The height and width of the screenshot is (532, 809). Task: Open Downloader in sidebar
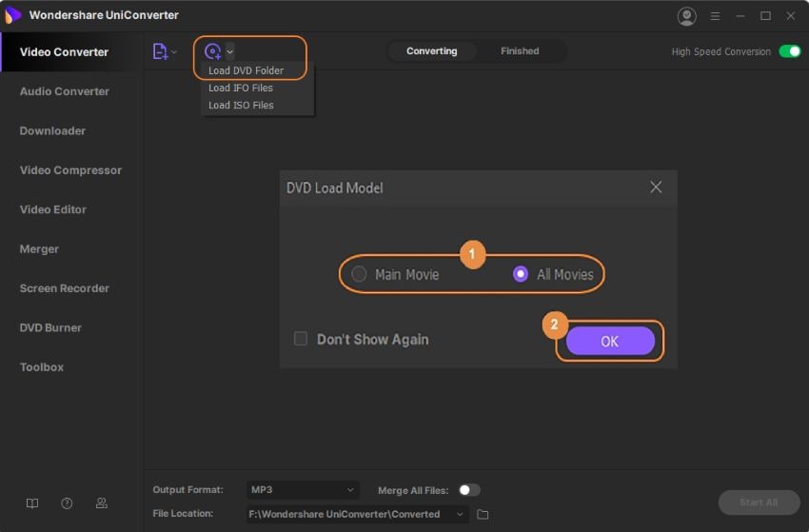(x=52, y=130)
